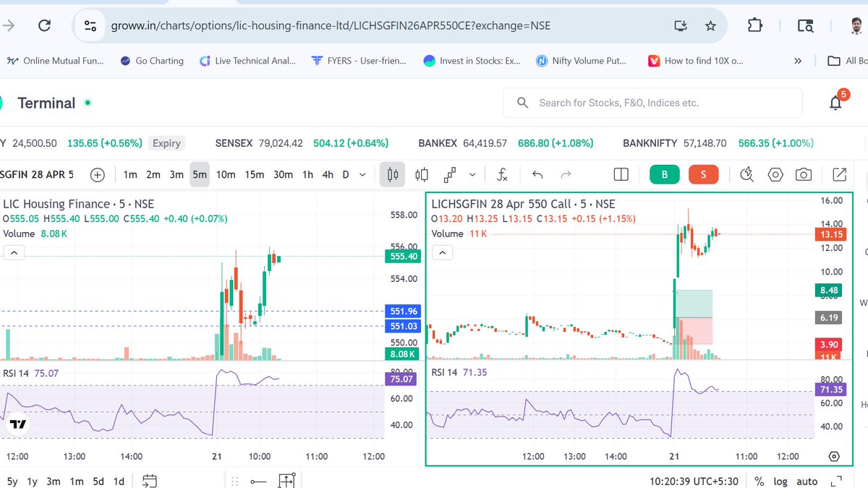
Task: Bookmark this page with the star icon
Action: tap(710, 25)
